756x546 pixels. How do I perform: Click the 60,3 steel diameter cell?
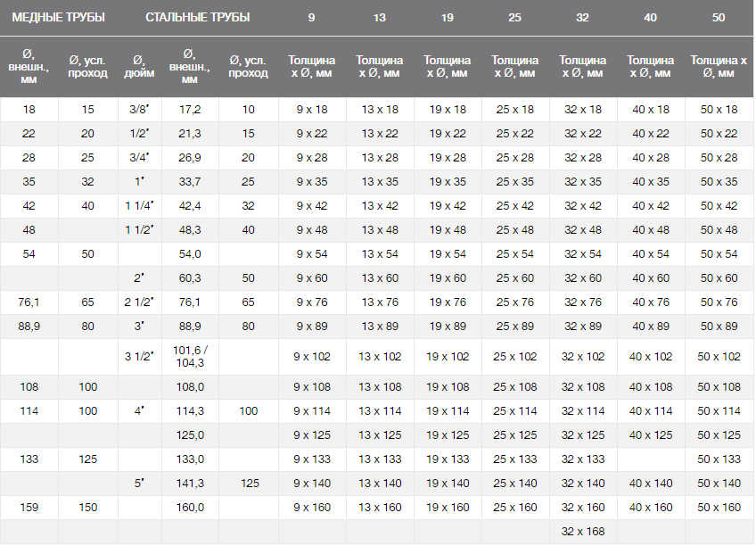[x=190, y=278]
